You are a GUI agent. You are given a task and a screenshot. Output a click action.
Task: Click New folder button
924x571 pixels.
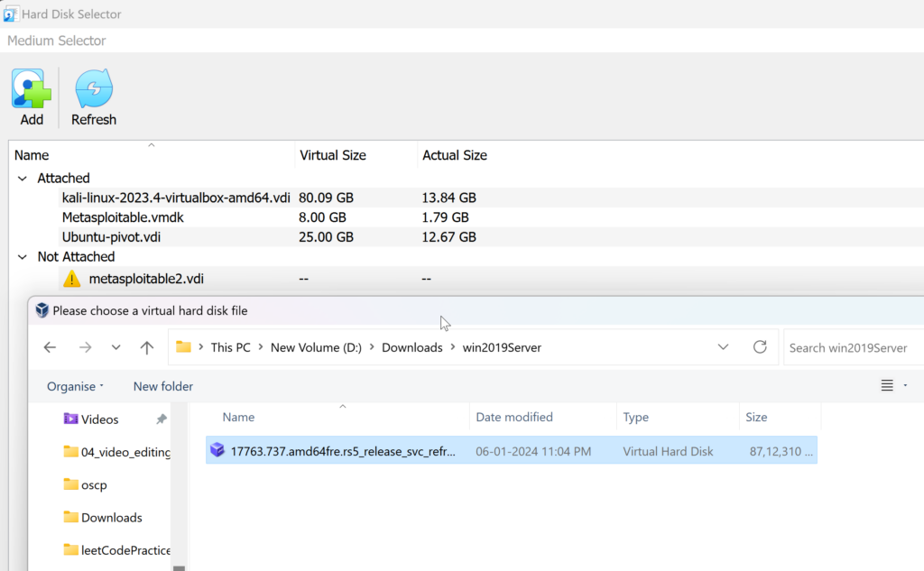(x=163, y=387)
